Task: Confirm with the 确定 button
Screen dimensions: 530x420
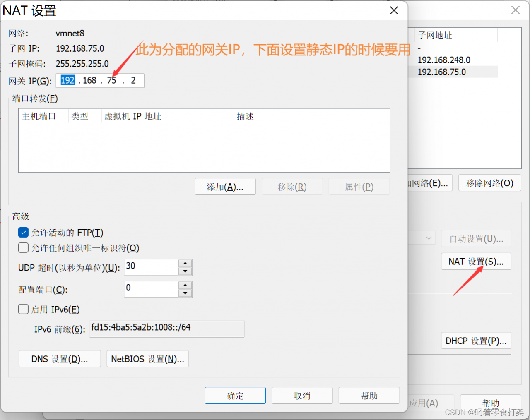Action: (x=235, y=396)
